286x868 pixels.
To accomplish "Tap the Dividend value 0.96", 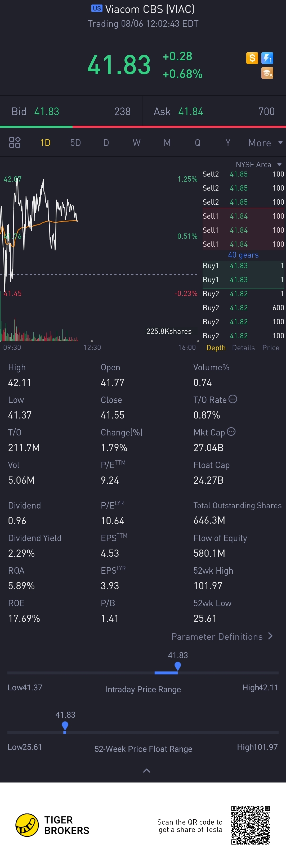I will [x=17, y=521].
